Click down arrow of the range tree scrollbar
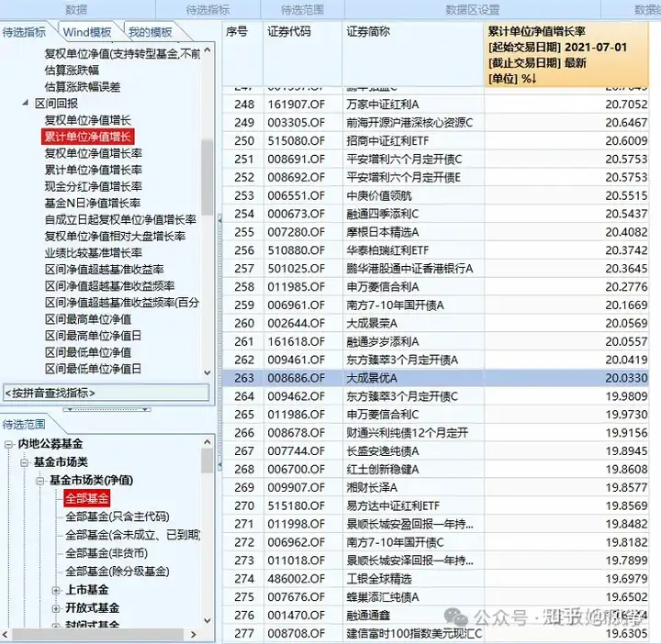Viewport: 661px width, 644px height. pos(207,620)
